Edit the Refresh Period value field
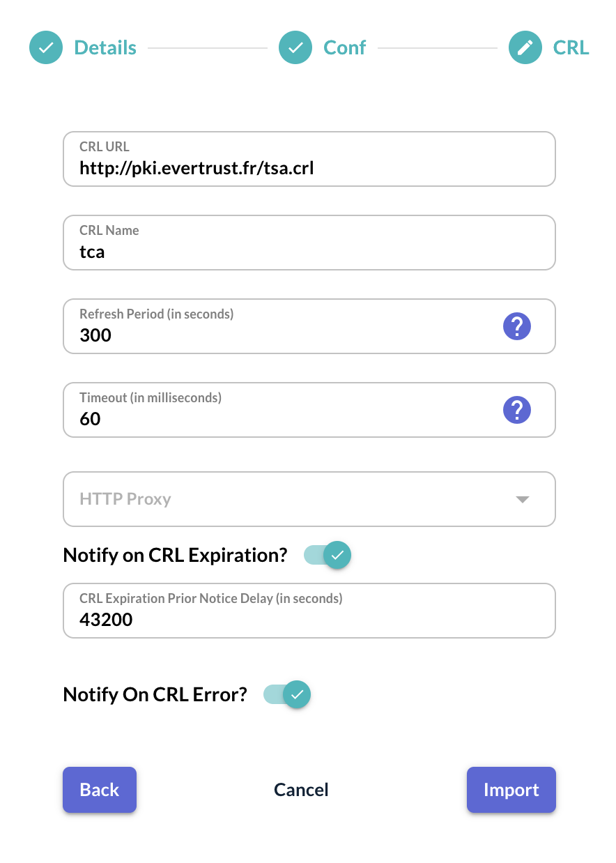616x863 pixels. pyautogui.click(x=279, y=335)
